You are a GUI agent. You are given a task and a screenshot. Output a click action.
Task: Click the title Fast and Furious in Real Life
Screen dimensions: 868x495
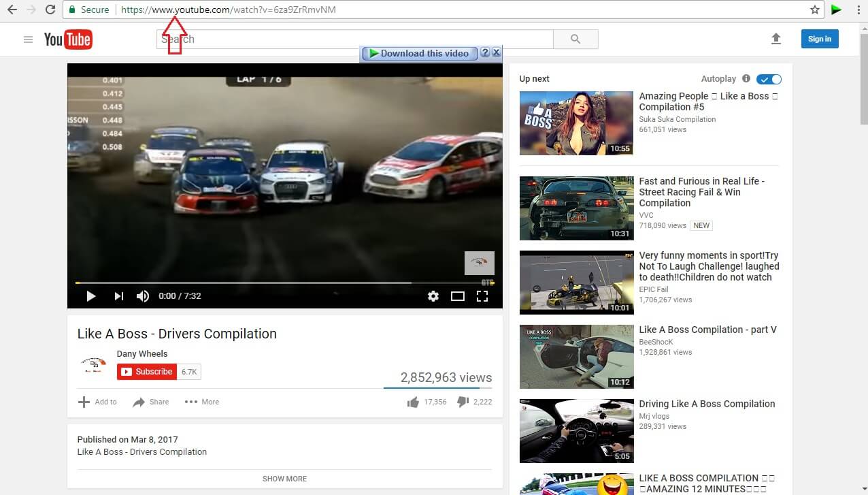(702, 192)
